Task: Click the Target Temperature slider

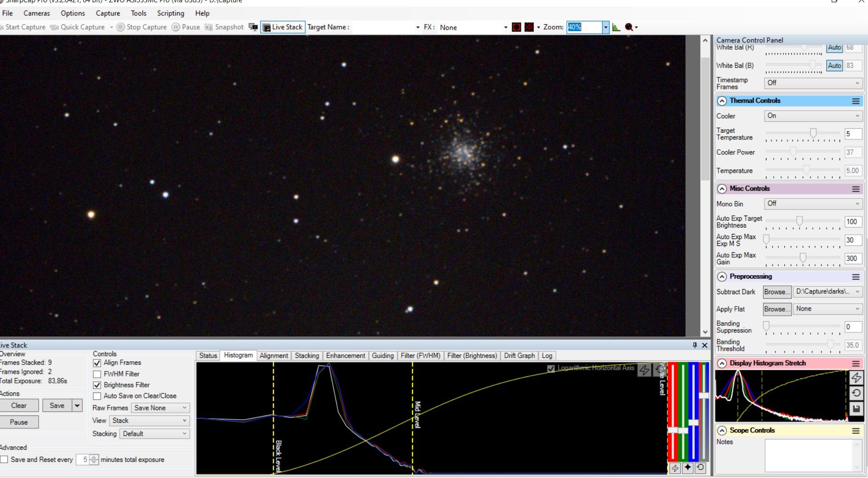Action: 803,134
